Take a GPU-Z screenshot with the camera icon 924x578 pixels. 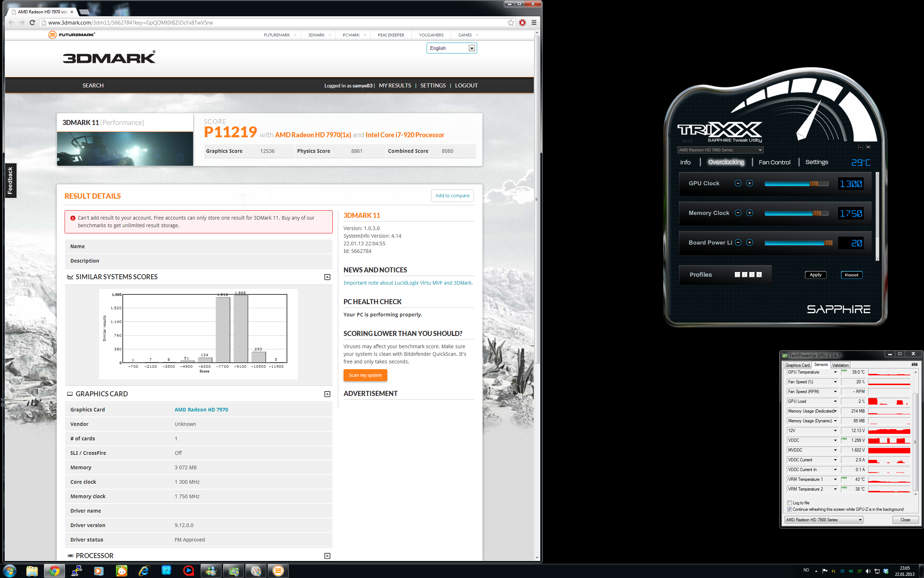click(x=915, y=364)
